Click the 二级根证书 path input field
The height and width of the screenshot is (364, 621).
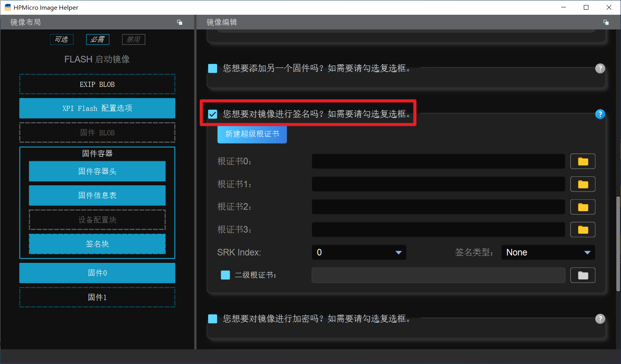pyautogui.click(x=438, y=275)
